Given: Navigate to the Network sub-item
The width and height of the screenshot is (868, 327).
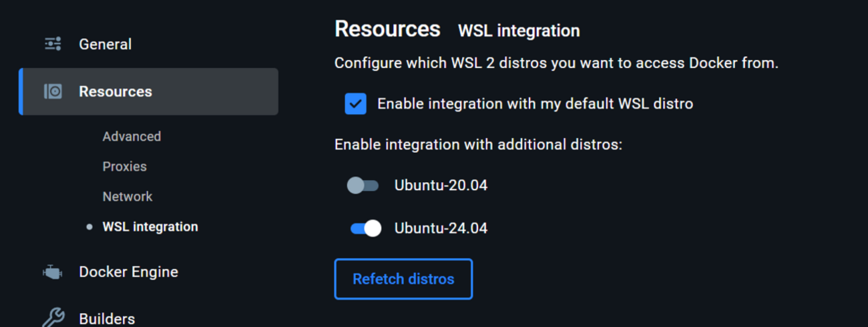Looking at the screenshot, I should click(128, 197).
